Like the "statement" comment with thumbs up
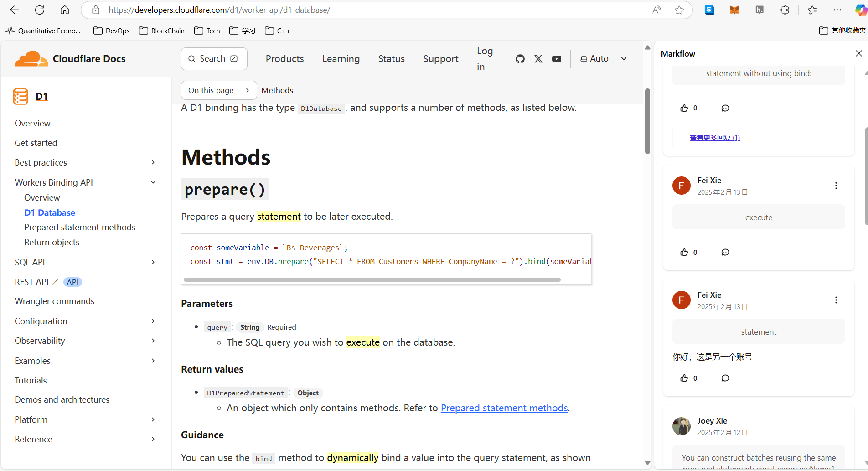This screenshot has height=471, width=868. coord(684,378)
